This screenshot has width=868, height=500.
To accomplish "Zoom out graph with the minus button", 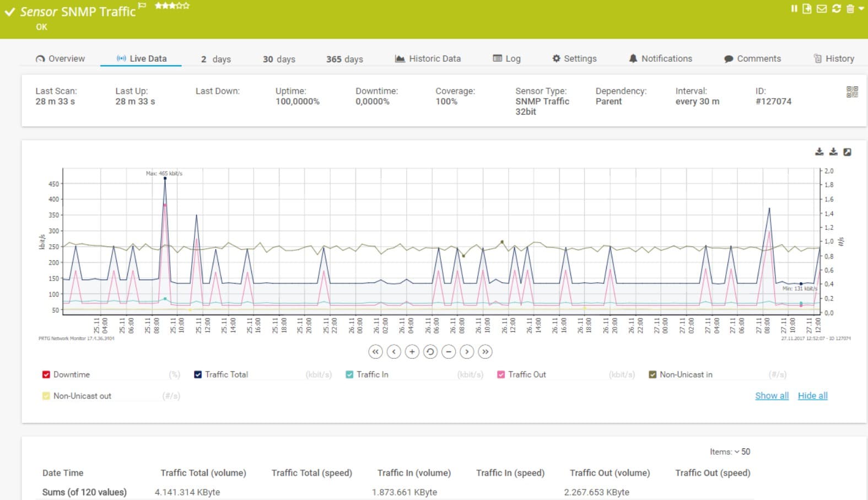I will 449,352.
